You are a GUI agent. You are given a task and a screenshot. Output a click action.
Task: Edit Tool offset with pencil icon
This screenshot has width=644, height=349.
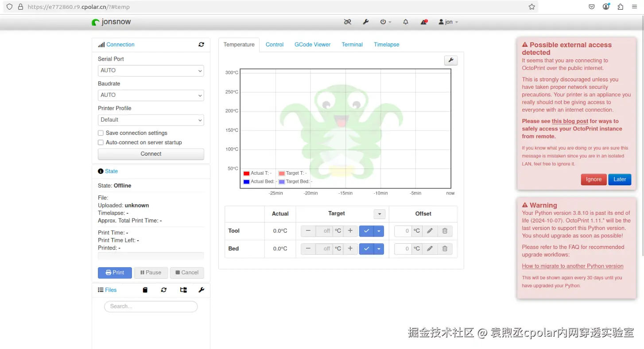coord(430,231)
